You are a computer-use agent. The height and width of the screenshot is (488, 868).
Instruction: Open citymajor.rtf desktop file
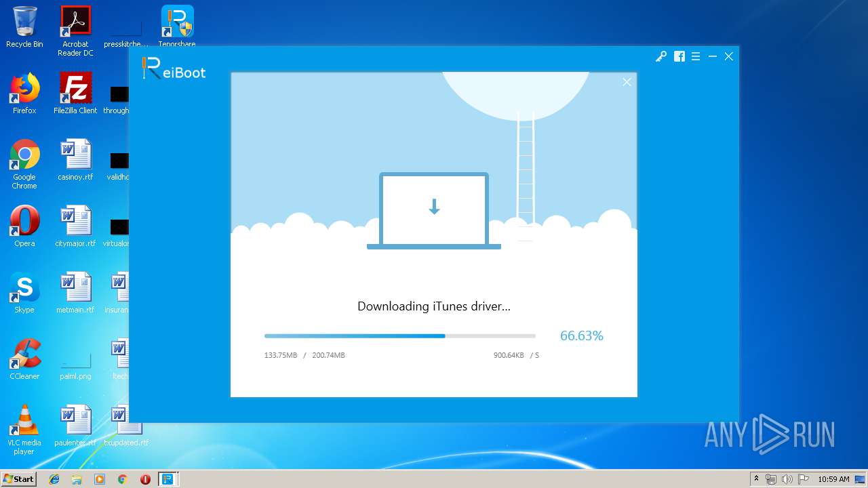pos(75,227)
